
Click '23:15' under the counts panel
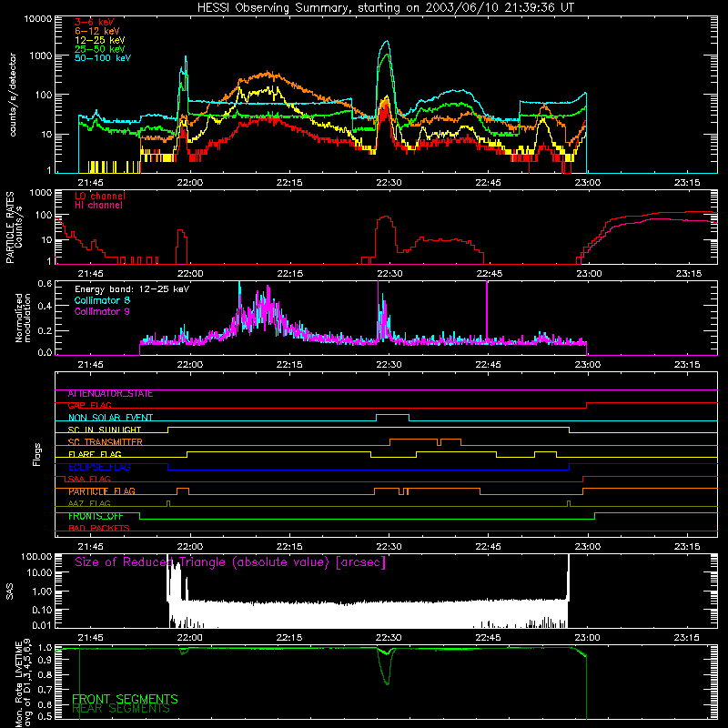click(687, 183)
